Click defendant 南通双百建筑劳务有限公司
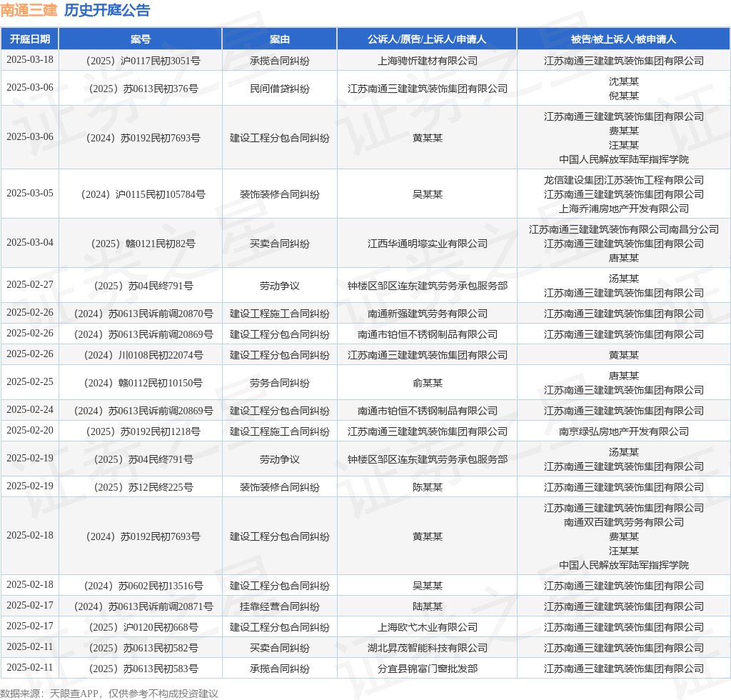This screenshot has height=700, width=731. point(624,523)
